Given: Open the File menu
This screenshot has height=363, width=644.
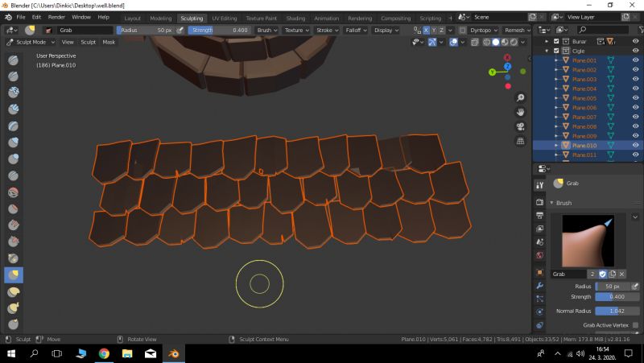Looking at the screenshot, I should pos(21,17).
